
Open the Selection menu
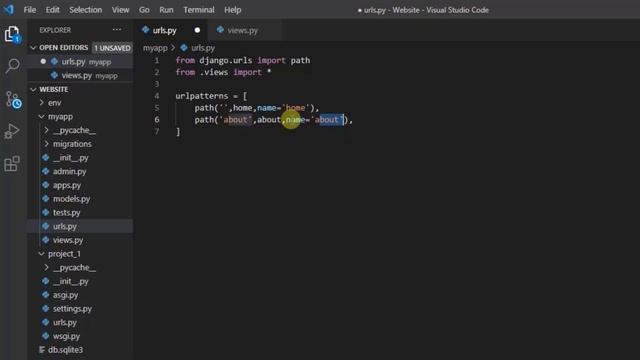[x=86, y=10]
